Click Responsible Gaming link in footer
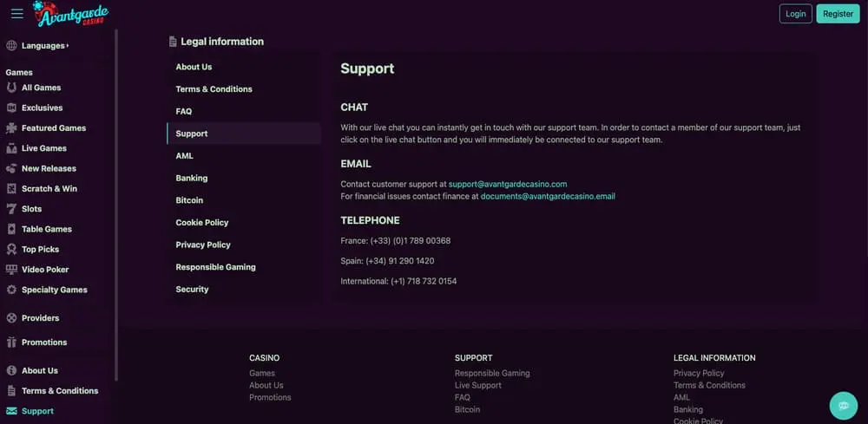868x424 pixels. click(x=492, y=373)
